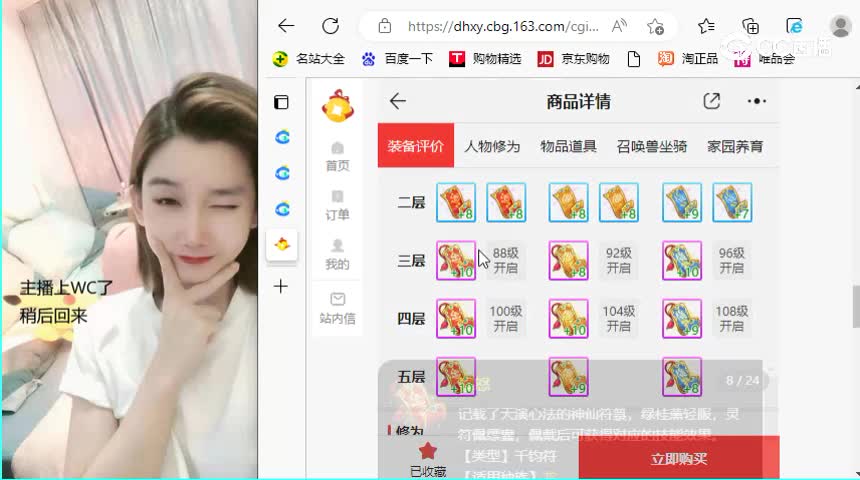
Task: Open the 唯品会 bookmark
Action: [765, 59]
